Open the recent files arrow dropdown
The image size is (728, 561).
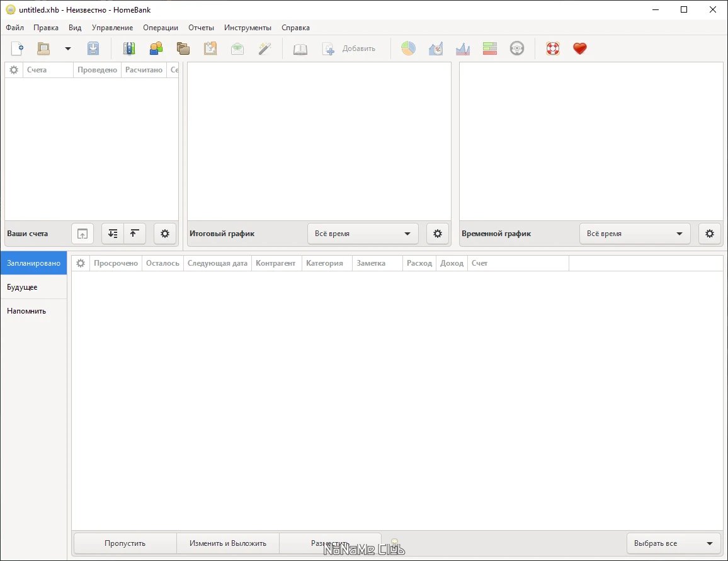(x=68, y=48)
